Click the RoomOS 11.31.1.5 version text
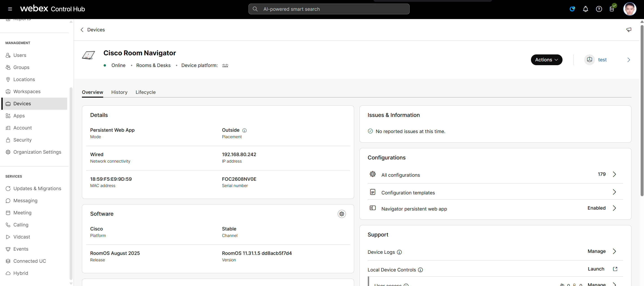 257,253
